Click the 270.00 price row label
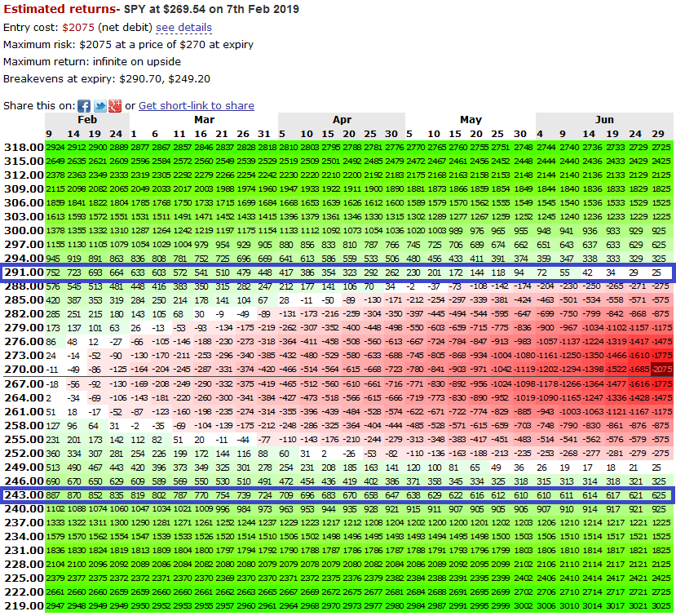The height and width of the screenshot is (616, 676). coord(24,370)
